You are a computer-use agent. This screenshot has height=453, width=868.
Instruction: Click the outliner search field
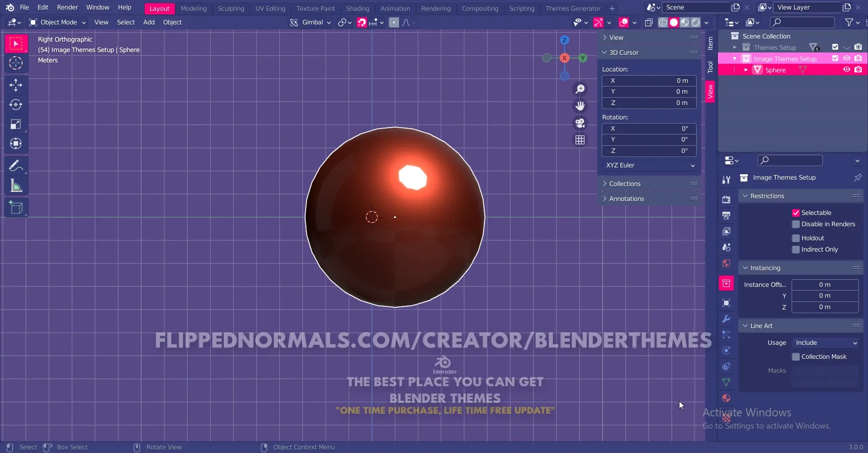pyautogui.click(x=802, y=22)
